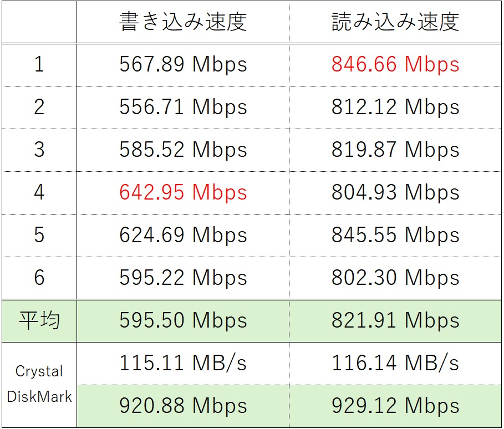Select the red 846.66 Mbps cell
504x429 pixels.
395,65
